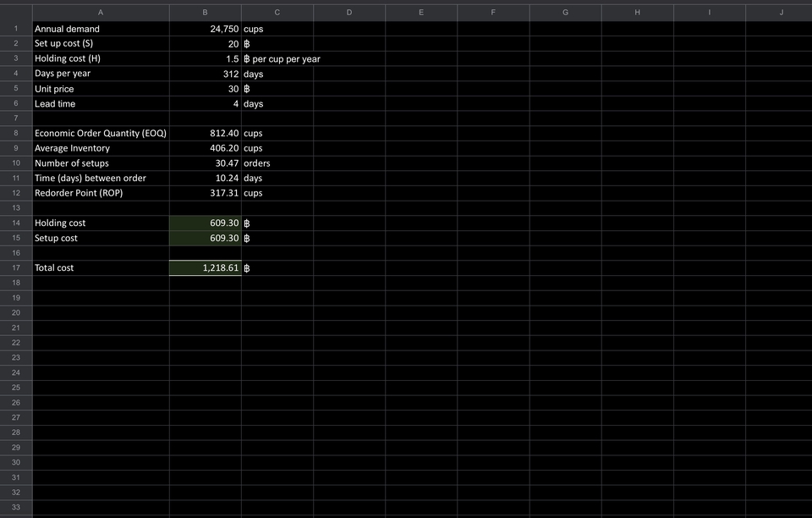The image size is (812, 518).
Task: Click the 'orders' unit cell
Action: [277, 163]
